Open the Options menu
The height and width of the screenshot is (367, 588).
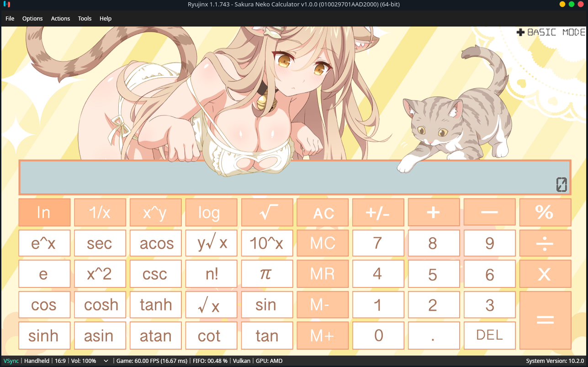coord(32,19)
